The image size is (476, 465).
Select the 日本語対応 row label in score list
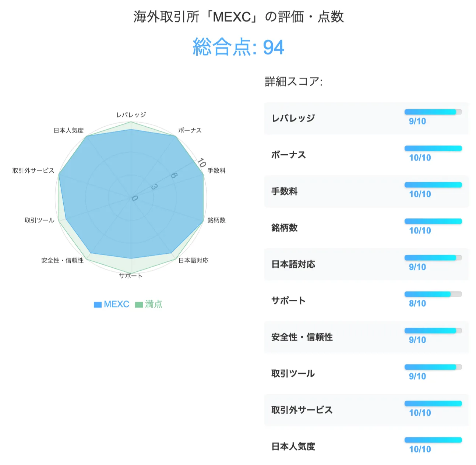click(x=293, y=264)
